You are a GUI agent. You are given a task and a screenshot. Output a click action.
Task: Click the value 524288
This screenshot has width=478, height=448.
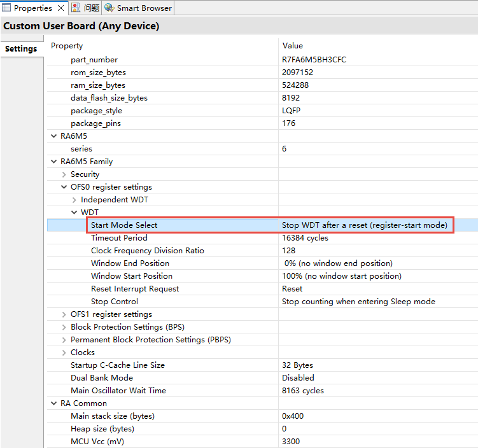[x=295, y=85]
